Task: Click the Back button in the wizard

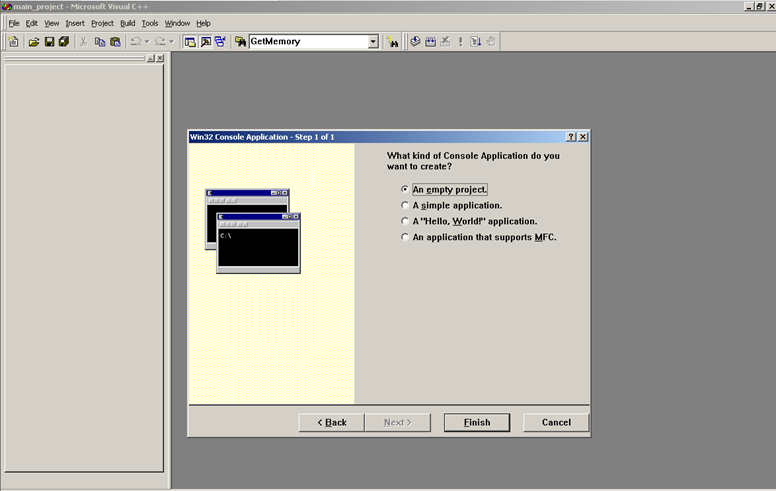Action: [331, 422]
